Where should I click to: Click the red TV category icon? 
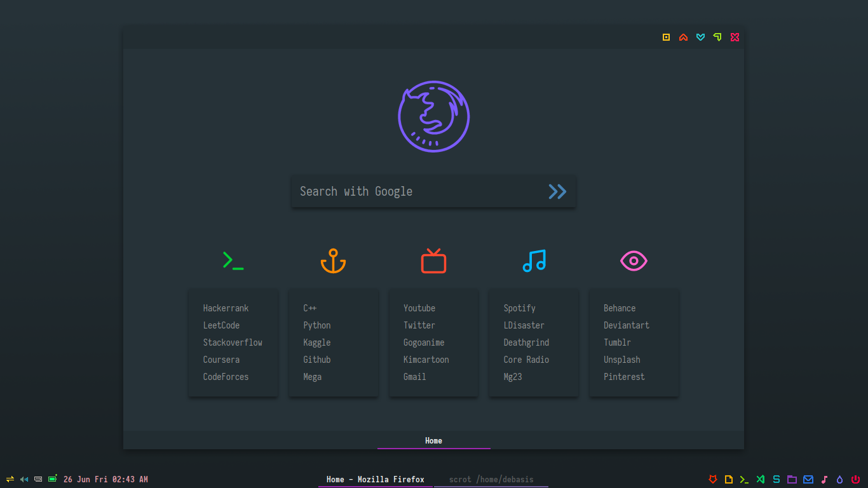coord(433,261)
